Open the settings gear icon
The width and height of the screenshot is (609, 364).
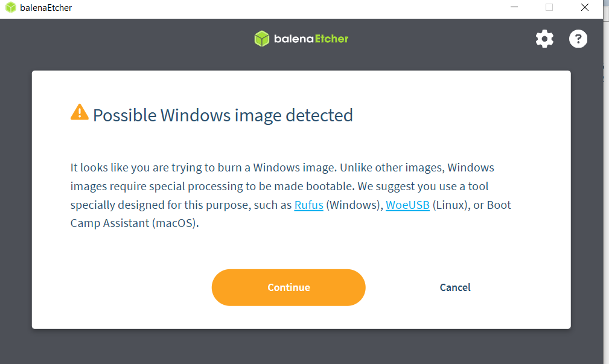[x=544, y=39]
